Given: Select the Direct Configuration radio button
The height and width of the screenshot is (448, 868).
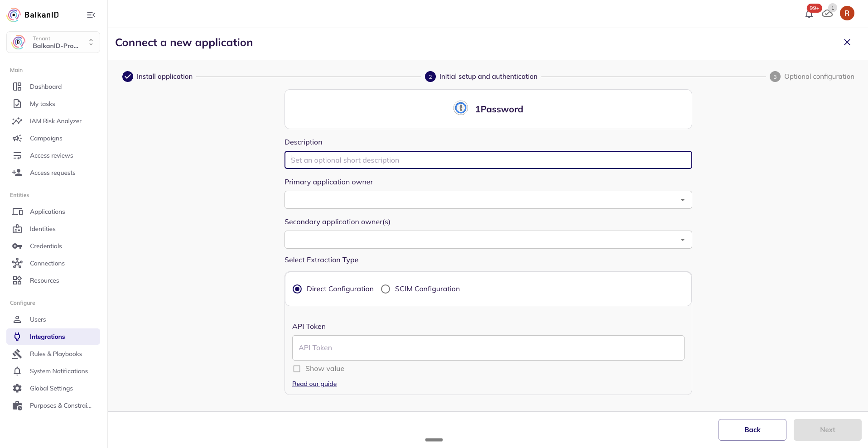Looking at the screenshot, I should tap(297, 289).
